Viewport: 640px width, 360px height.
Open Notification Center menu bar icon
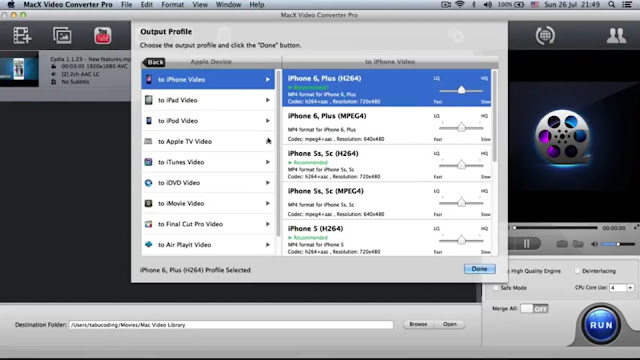(627, 4)
